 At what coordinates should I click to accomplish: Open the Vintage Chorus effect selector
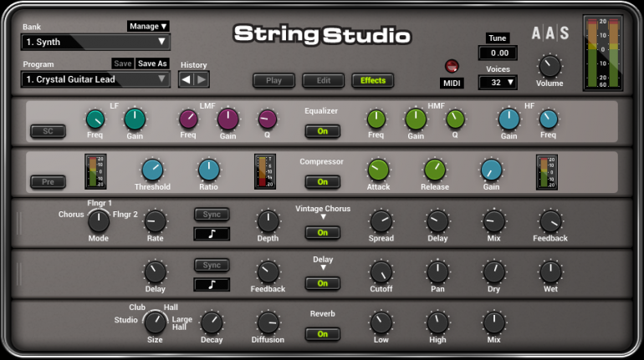point(323,217)
